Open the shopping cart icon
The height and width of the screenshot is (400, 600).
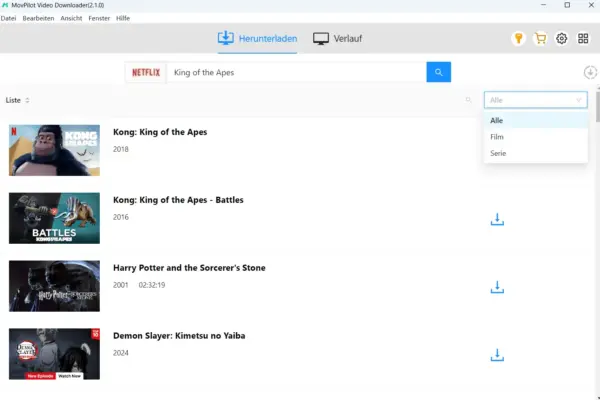point(540,38)
